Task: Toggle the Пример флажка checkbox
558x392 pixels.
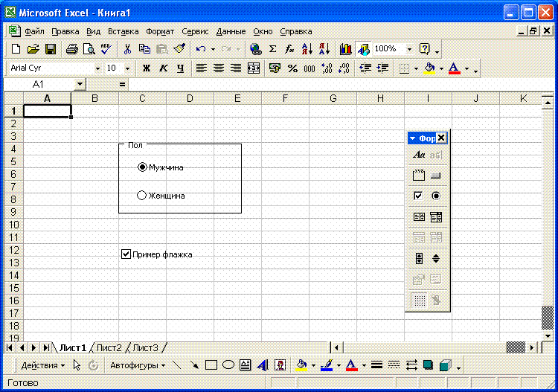Action: click(x=126, y=254)
